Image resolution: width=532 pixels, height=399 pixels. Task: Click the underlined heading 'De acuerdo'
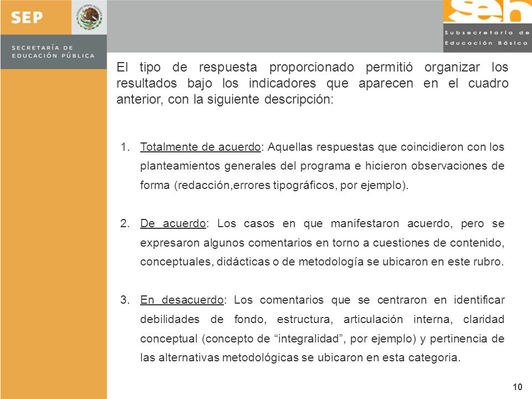pyautogui.click(x=173, y=223)
